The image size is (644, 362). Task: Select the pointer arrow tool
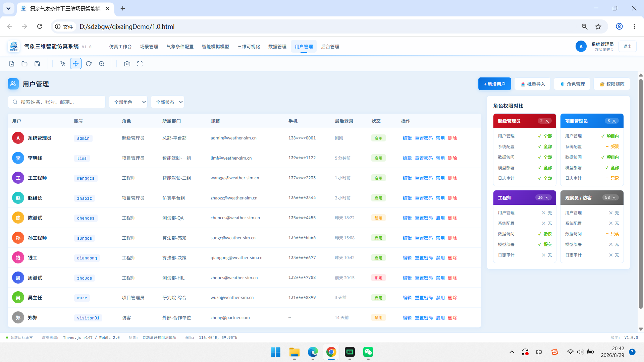pos(63,64)
